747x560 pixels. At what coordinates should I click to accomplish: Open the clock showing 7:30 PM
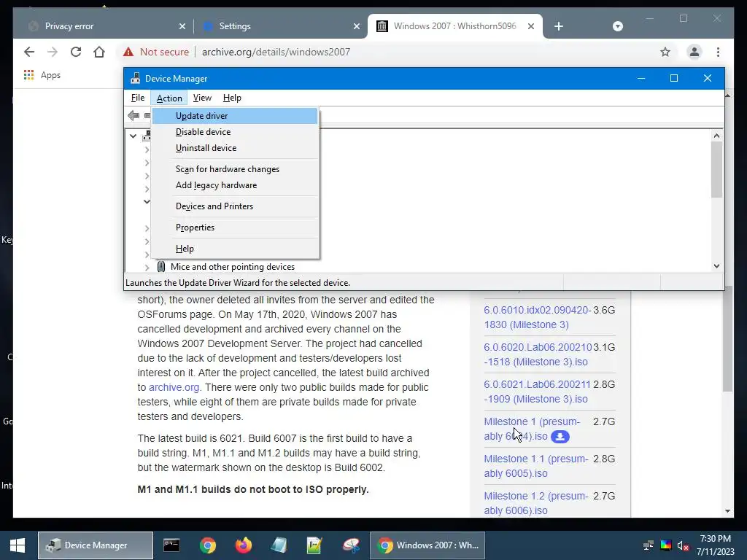pyautogui.click(x=715, y=545)
